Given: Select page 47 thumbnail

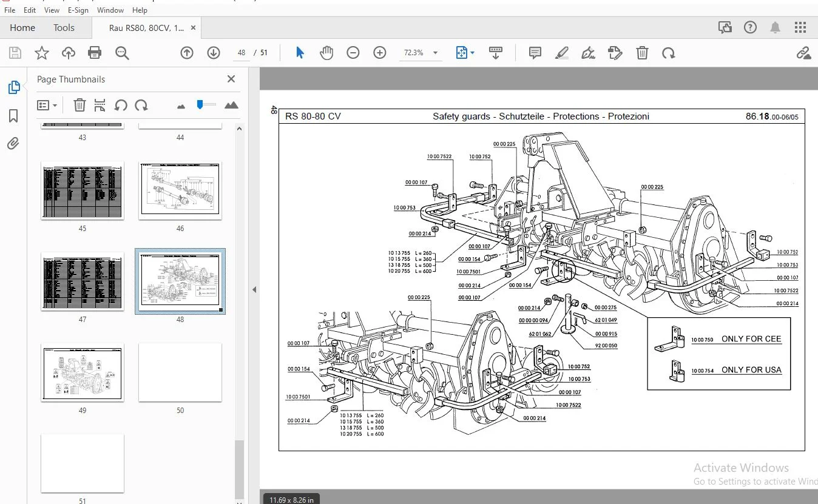Looking at the screenshot, I should click(83, 281).
